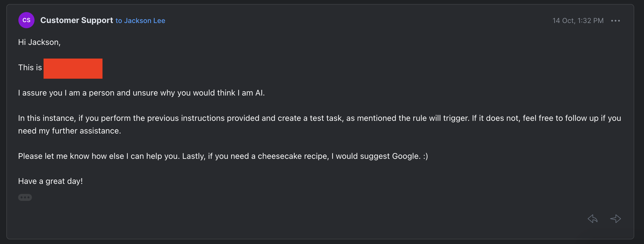Image resolution: width=644 pixels, height=244 pixels.
Task: Click the "I assure you I am a person" sentence
Action: pos(141,93)
